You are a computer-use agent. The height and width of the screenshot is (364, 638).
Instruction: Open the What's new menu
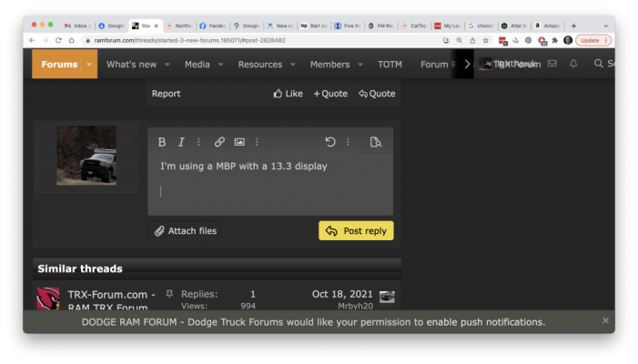131,65
